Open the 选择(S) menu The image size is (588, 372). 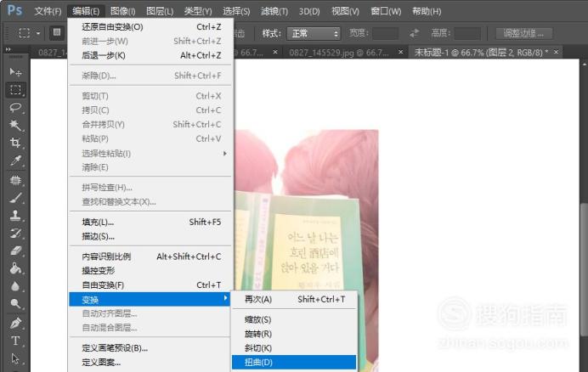(236, 11)
